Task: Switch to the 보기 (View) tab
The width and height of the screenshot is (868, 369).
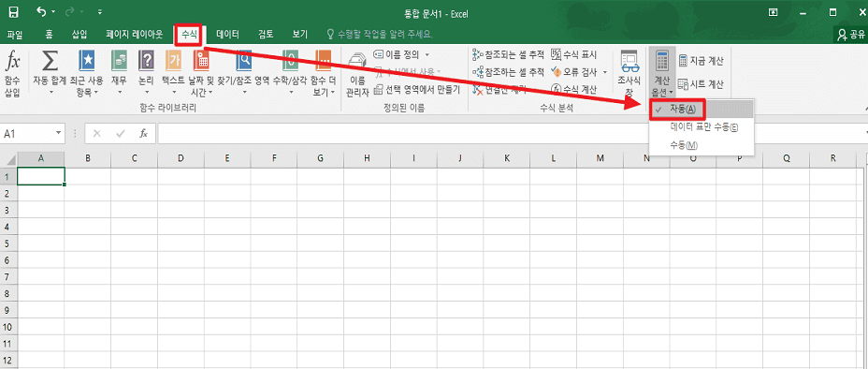Action: pyautogui.click(x=300, y=35)
